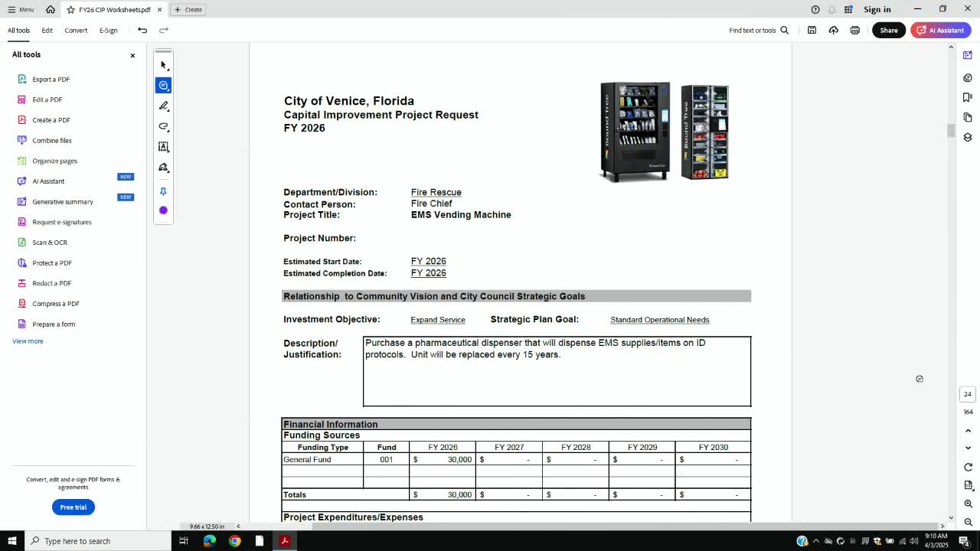This screenshot has width=980, height=551.
Task: Select the Create a PDF tool
Action: coord(51,120)
